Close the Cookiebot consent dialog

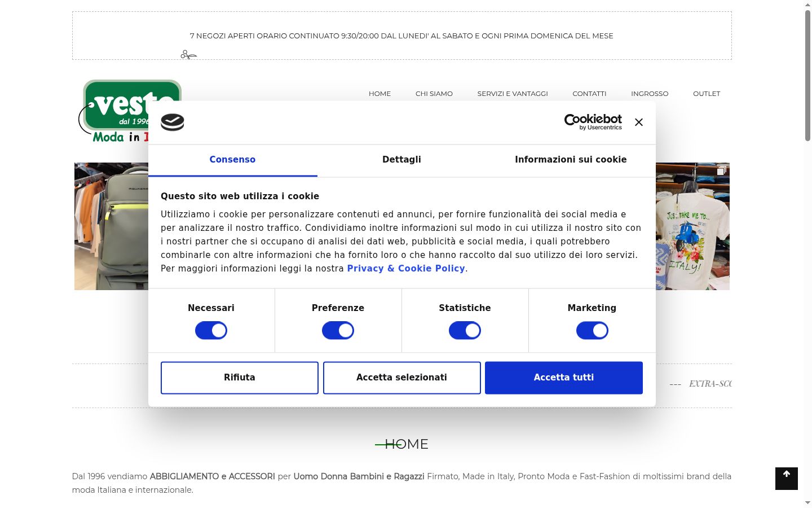coord(638,122)
